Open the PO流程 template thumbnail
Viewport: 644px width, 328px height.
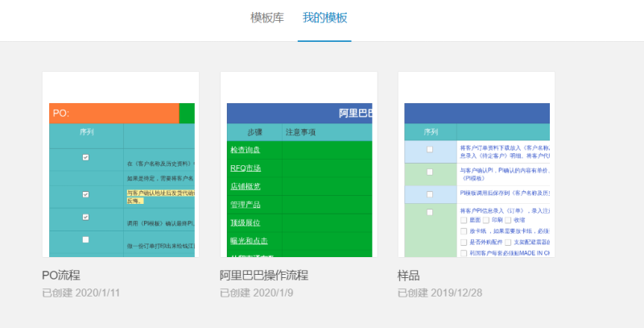(x=121, y=164)
